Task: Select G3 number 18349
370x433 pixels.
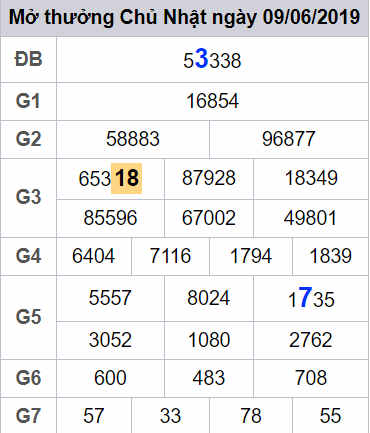Action: click(x=311, y=178)
